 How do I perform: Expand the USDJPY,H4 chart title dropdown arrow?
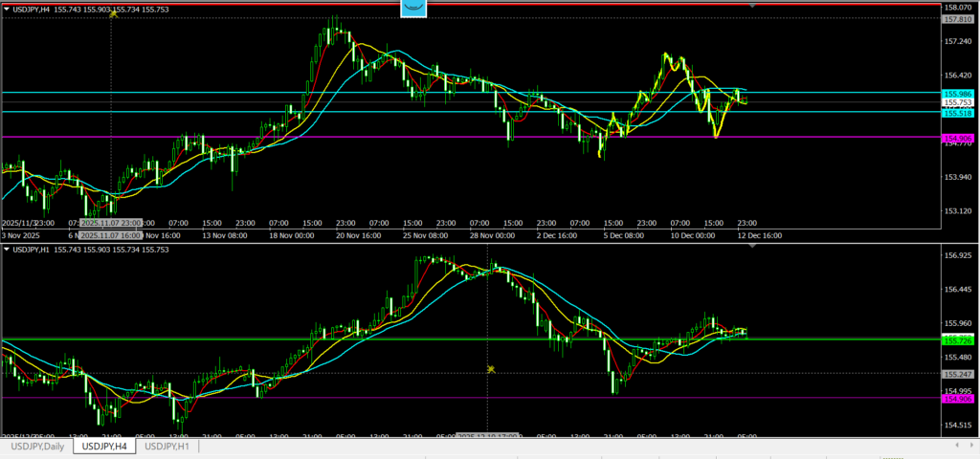7,9
